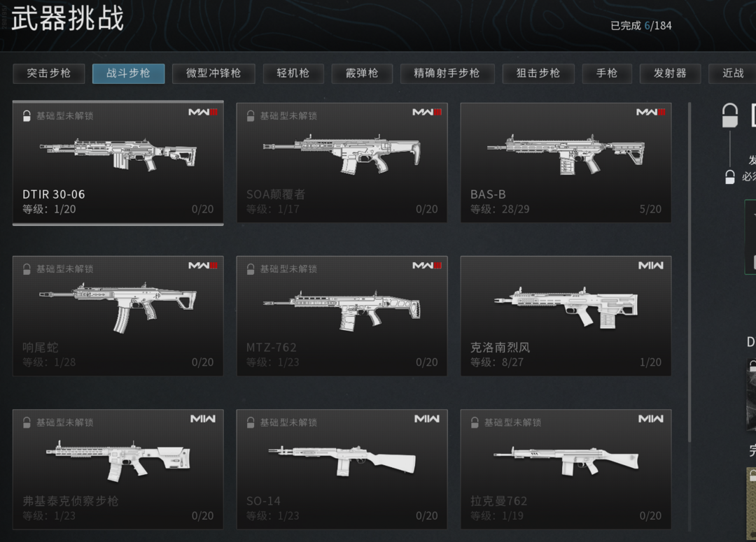
Task: Click the lock icon on 弗基泰克侦察步枪 card
Action: tap(27, 422)
